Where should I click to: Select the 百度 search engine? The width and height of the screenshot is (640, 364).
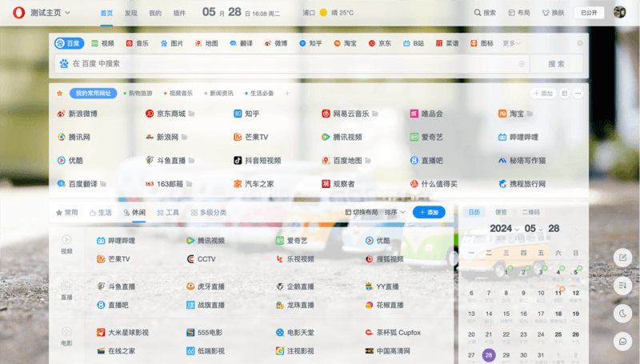(x=70, y=43)
